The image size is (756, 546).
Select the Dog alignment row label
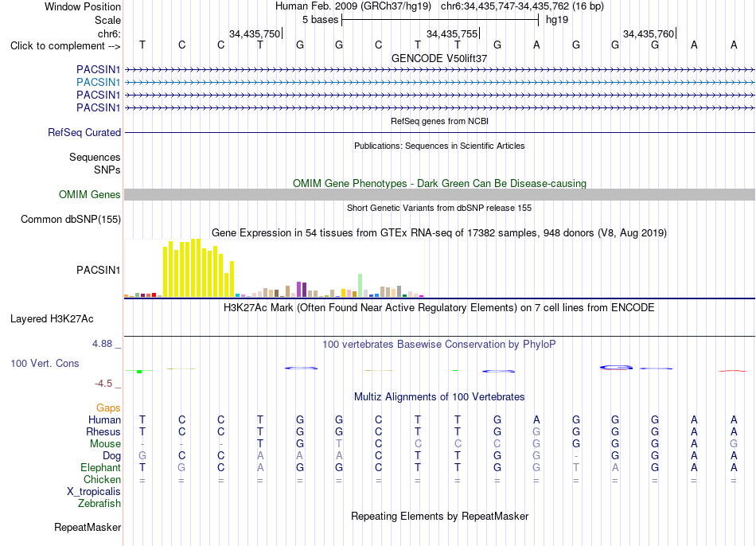pos(111,456)
